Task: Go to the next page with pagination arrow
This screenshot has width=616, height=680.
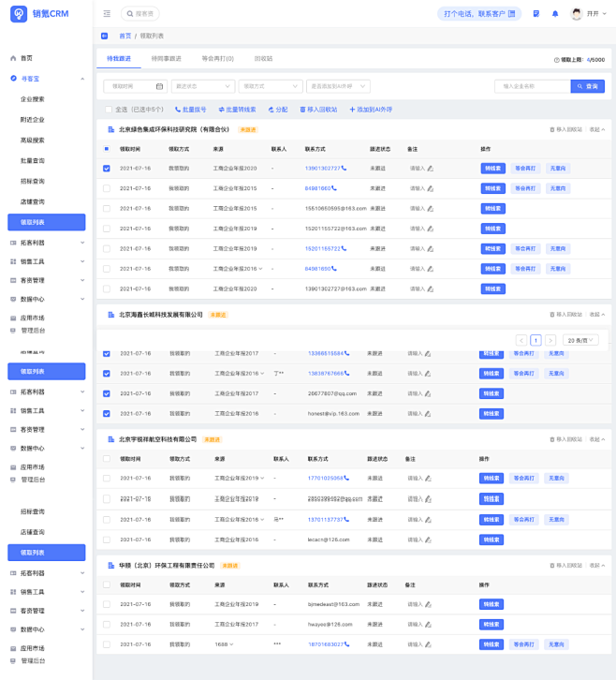Action: click(550, 341)
